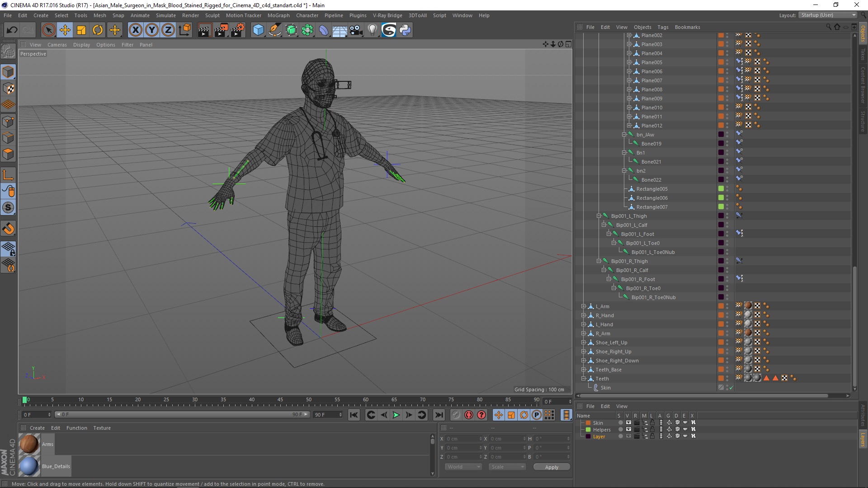Open material manager Function menu
The height and width of the screenshot is (488, 868).
click(x=76, y=428)
